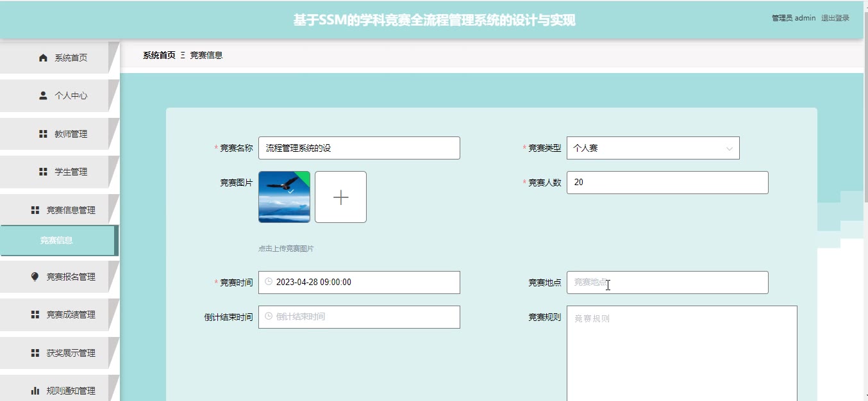
Task: Click the person icon beside 个人中心
Action: coord(44,95)
